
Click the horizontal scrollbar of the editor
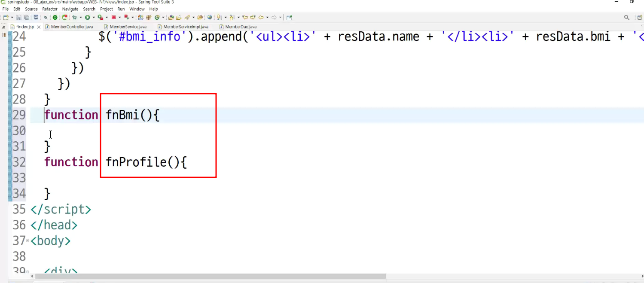click(211, 276)
